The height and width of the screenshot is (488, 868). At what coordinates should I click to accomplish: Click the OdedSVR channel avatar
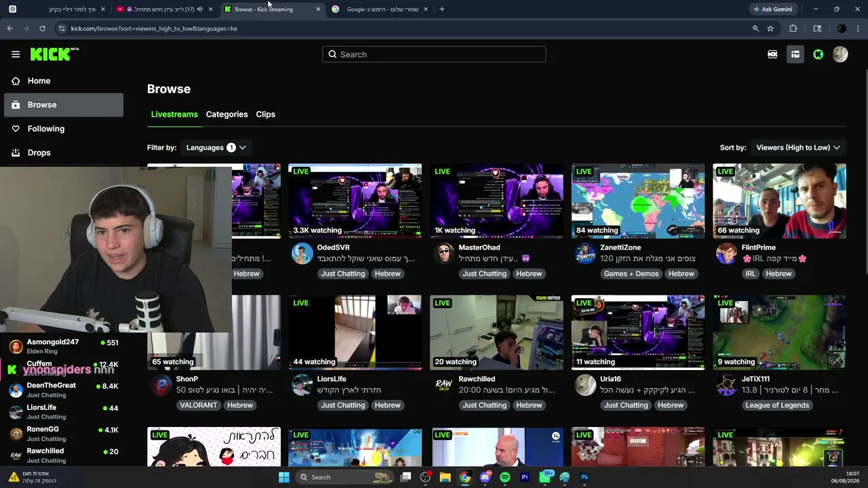point(302,253)
